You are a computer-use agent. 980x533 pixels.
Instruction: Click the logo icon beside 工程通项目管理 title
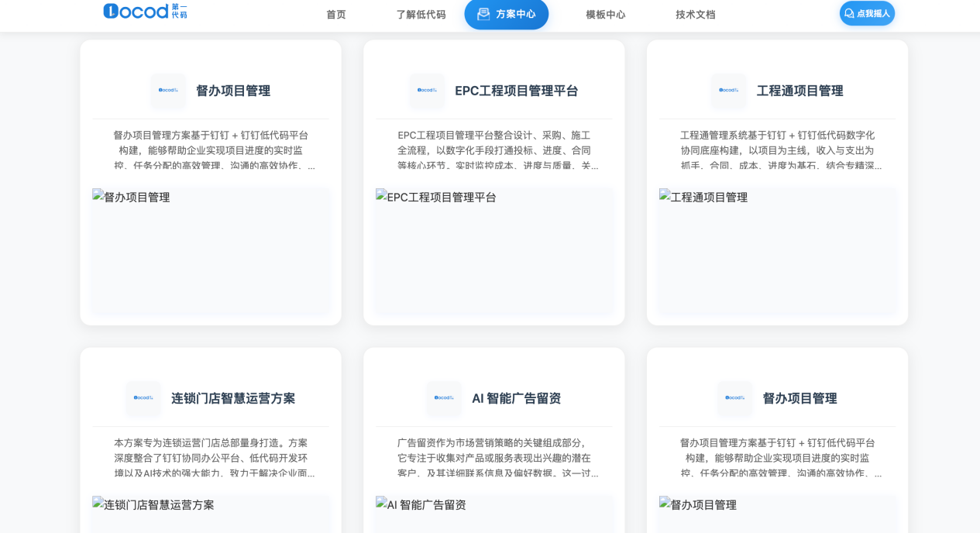728,91
